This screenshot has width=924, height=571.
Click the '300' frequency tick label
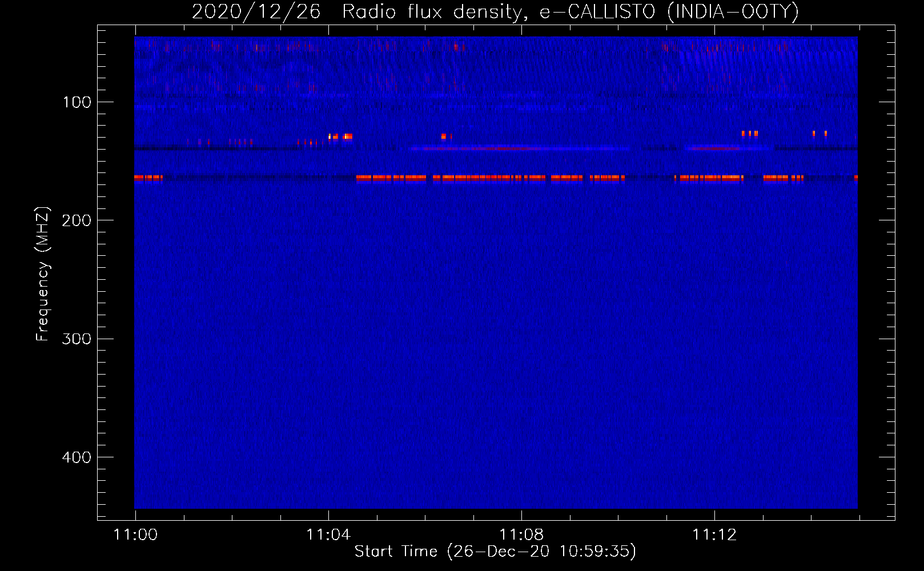pyautogui.click(x=77, y=339)
